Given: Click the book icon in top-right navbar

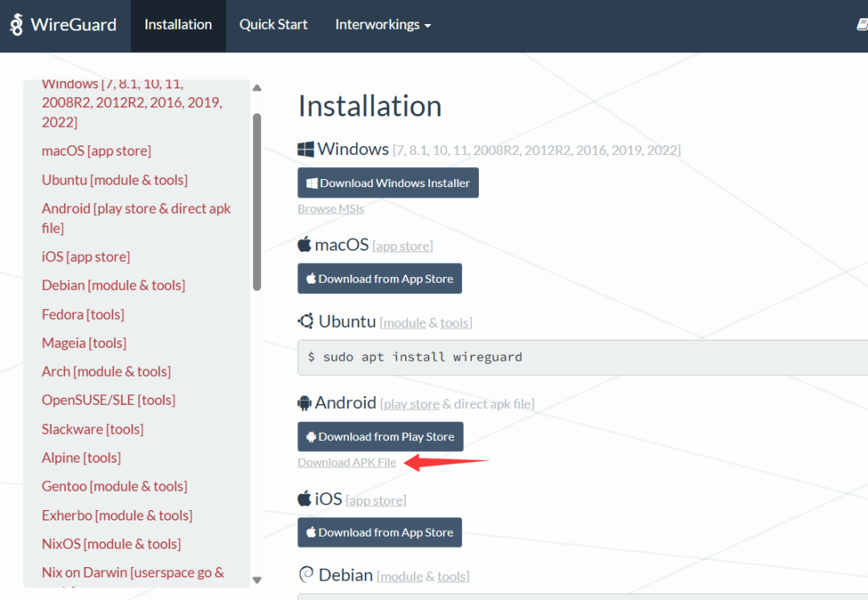Looking at the screenshot, I should pyautogui.click(x=862, y=25).
